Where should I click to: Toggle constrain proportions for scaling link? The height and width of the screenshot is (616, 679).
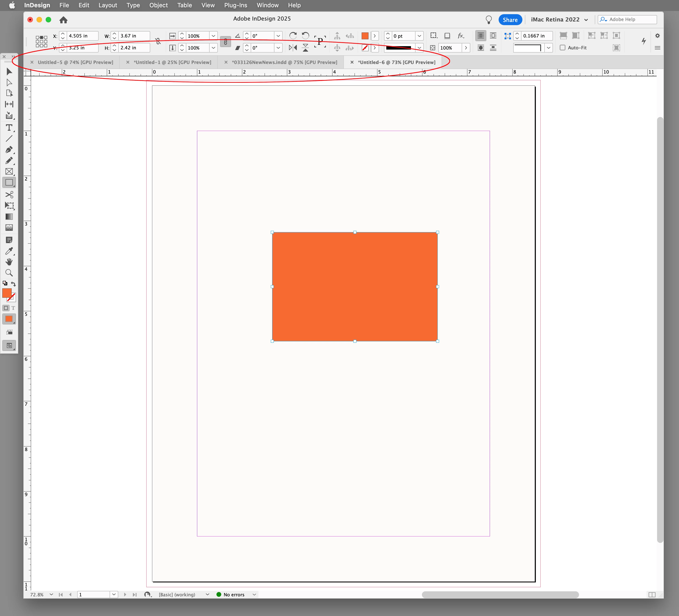225,42
